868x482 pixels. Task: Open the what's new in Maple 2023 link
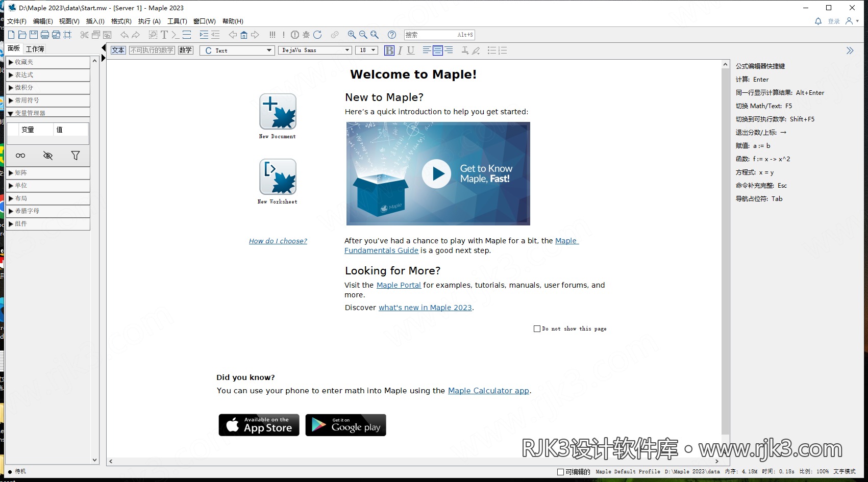tap(425, 308)
